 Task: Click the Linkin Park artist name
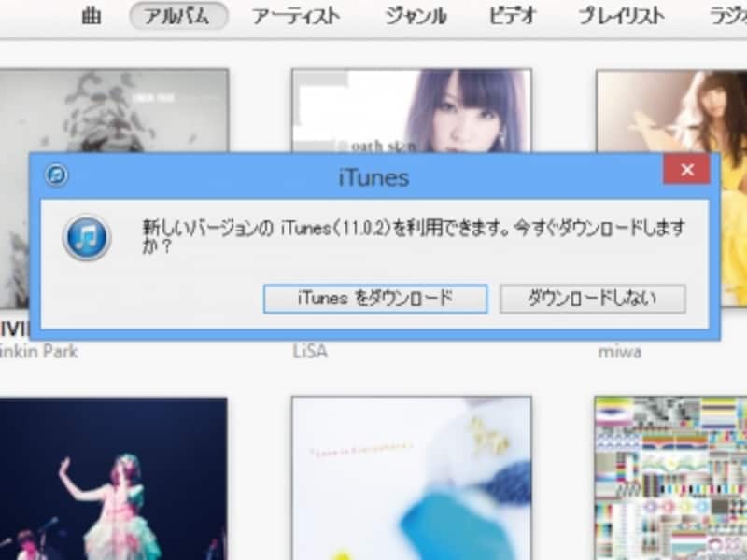[38, 352]
